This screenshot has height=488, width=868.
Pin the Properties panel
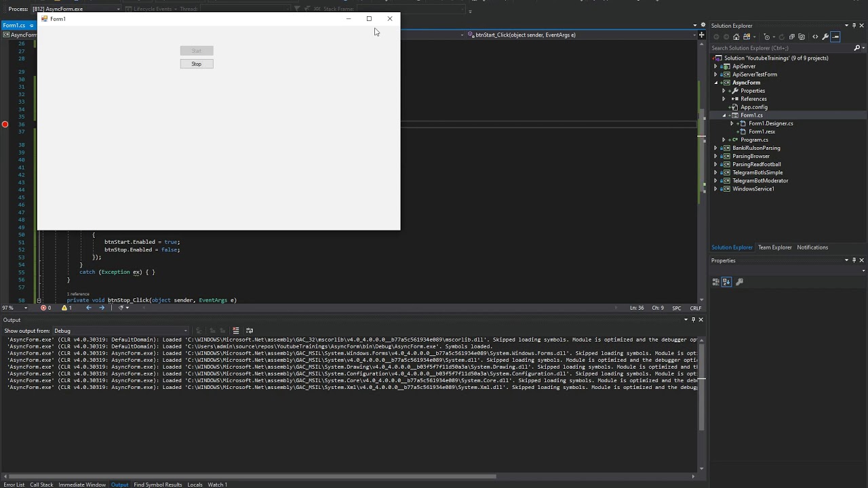point(854,260)
